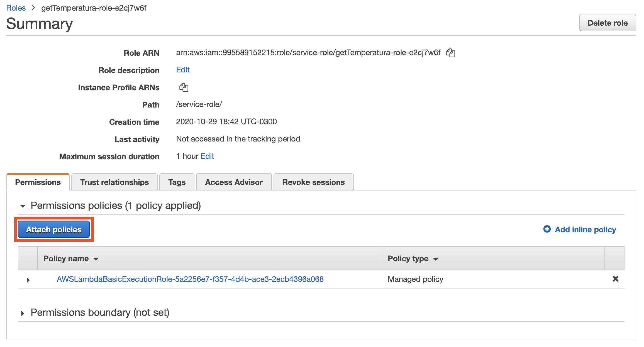The width and height of the screenshot is (644, 347).
Task: Go back to Roles breadcrumb
Action: tap(16, 8)
